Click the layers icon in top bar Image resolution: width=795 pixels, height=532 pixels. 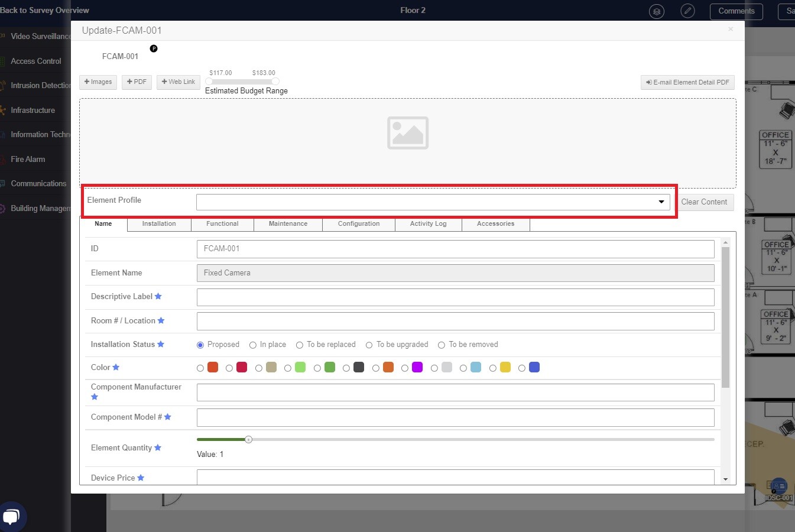(656, 11)
